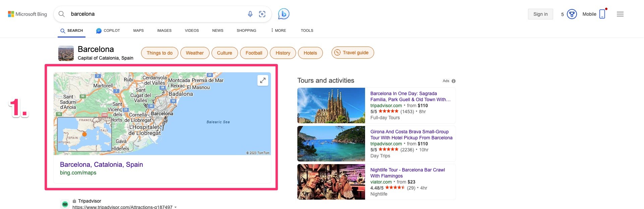Select the Football chip
644x209 pixels.
point(254,53)
